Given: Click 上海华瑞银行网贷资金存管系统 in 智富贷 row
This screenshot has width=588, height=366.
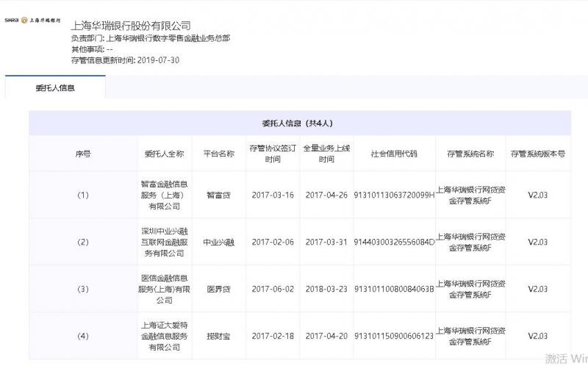Looking at the screenshot, I should tap(470, 195).
